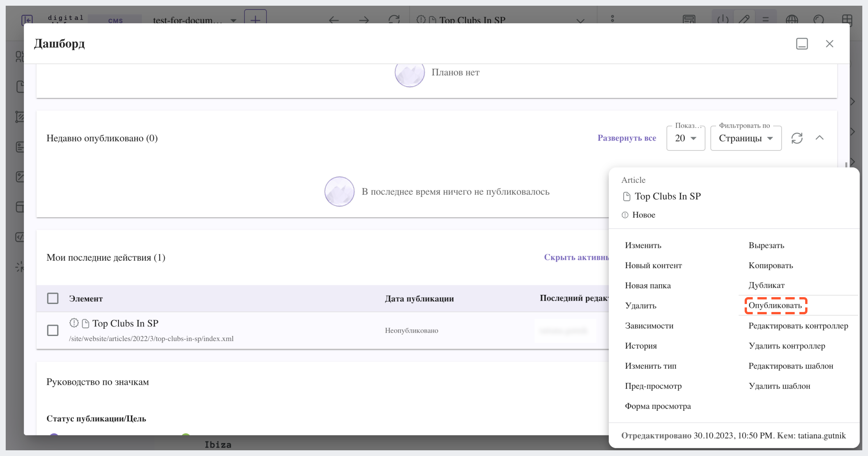Viewport: 868px width, 456px height.
Task: Click Опубликовать in the context menu
Action: [775, 306]
